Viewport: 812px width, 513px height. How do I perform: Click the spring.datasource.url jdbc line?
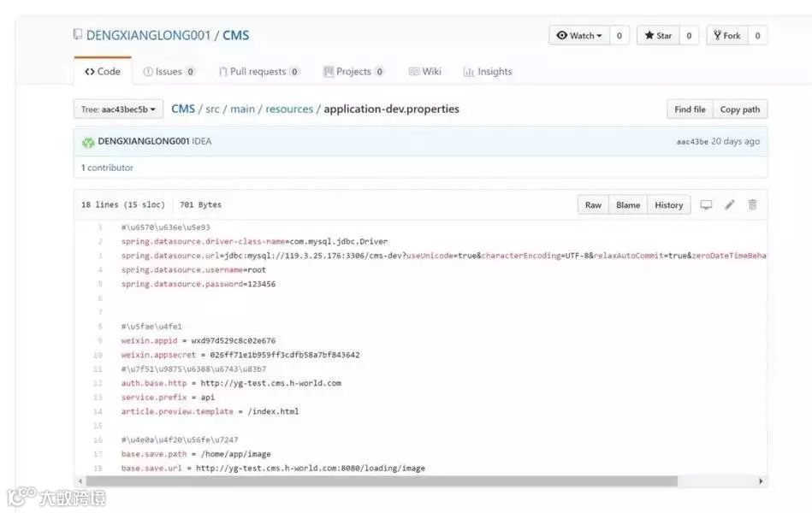[x=444, y=255]
